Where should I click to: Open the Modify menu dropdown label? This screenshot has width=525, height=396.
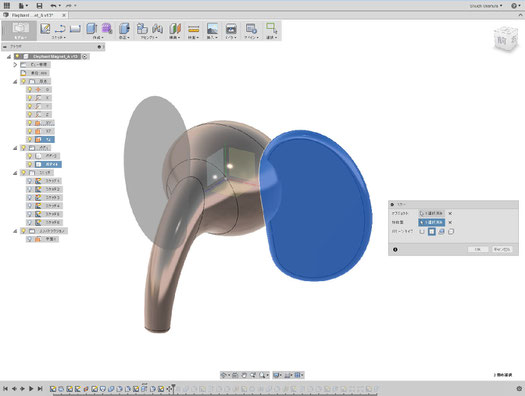(x=124, y=37)
